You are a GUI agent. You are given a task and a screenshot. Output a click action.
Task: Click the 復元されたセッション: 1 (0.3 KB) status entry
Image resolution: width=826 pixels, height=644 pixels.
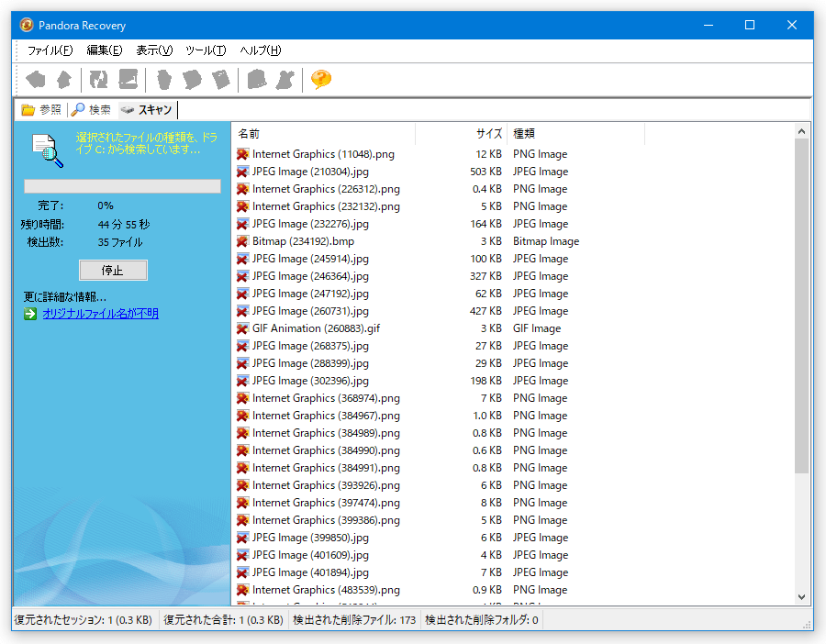(84, 620)
